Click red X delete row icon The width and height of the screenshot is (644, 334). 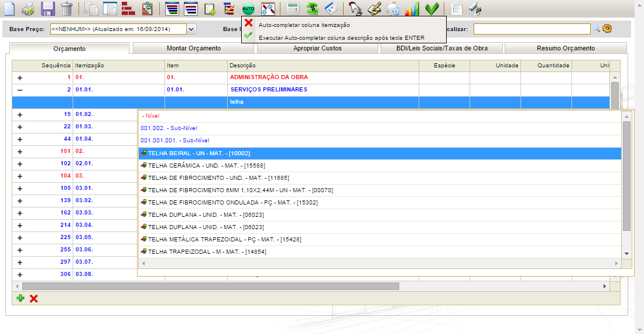tap(34, 298)
